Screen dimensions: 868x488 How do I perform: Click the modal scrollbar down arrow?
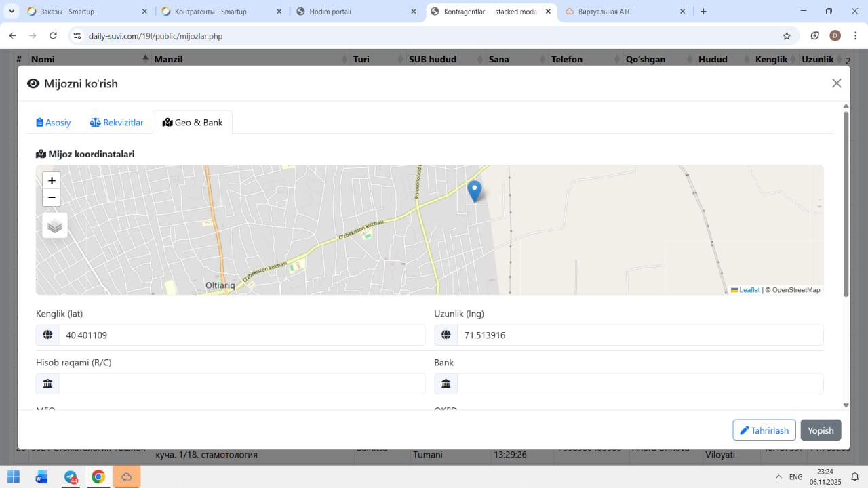coord(846,405)
